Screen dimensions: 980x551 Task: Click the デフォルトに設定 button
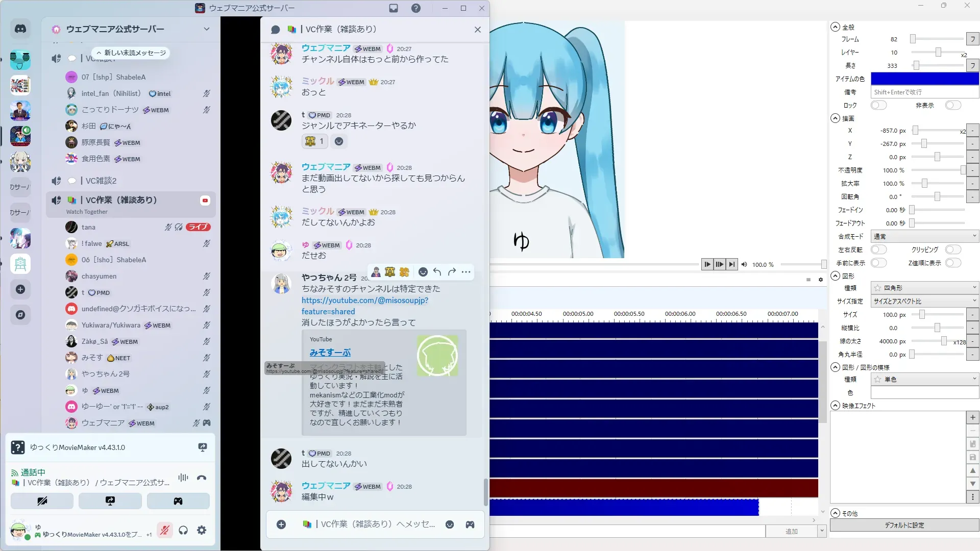[904, 525]
